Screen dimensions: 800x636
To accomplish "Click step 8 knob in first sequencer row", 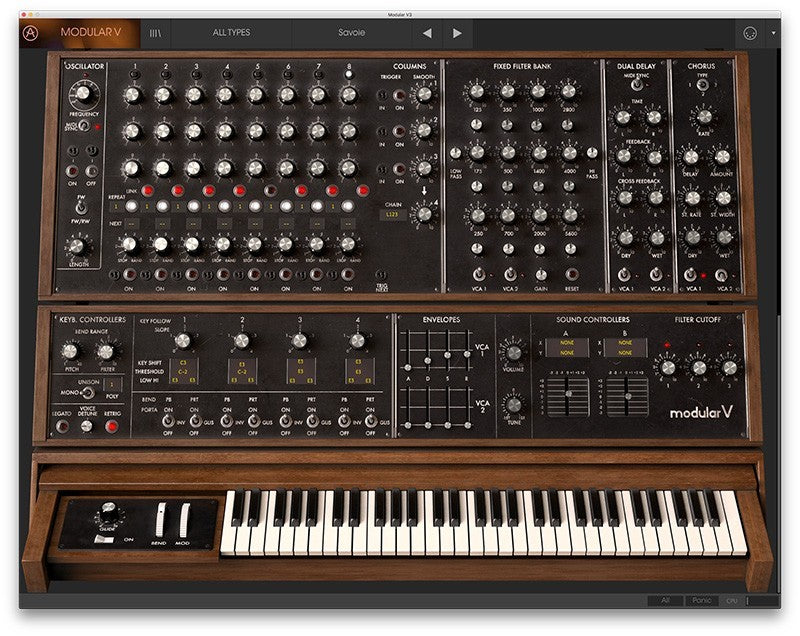I will pos(348,95).
